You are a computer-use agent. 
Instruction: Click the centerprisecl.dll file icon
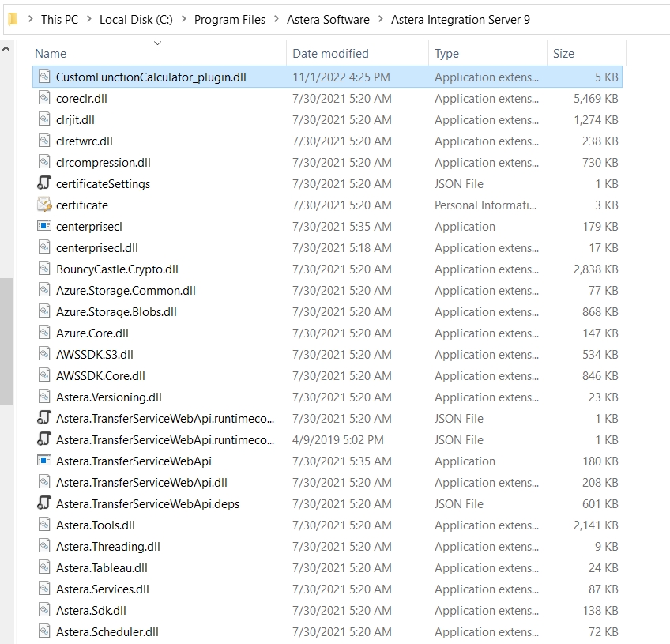click(44, 247)
